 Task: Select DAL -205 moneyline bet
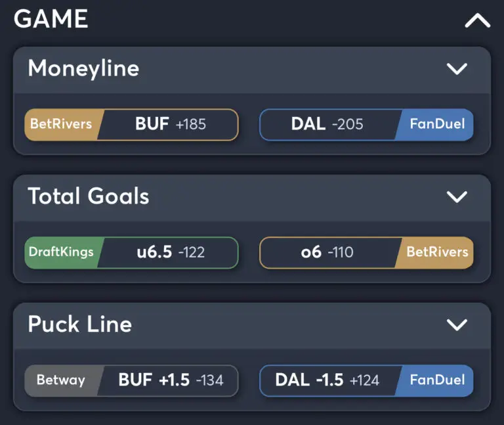point(327,124)
